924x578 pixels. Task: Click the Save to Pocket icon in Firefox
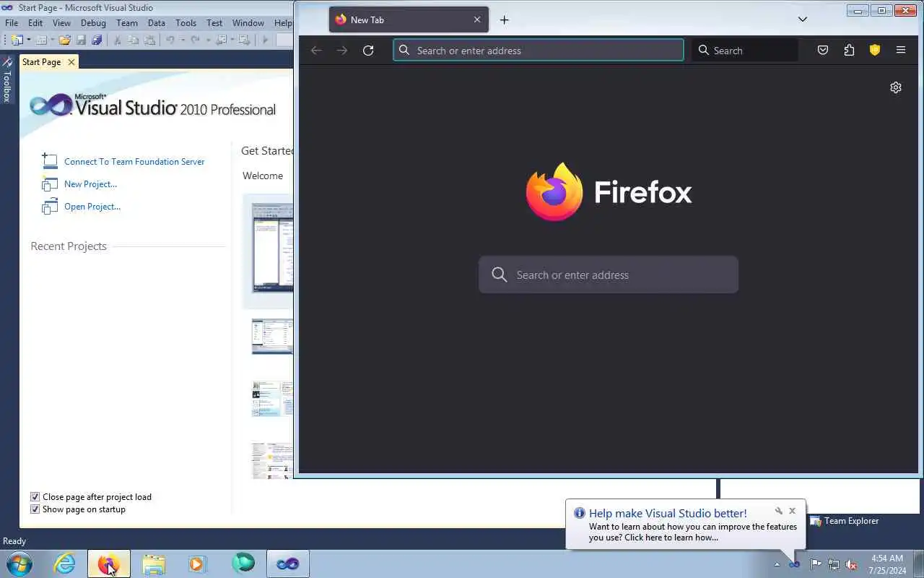[x=823, y=50]
